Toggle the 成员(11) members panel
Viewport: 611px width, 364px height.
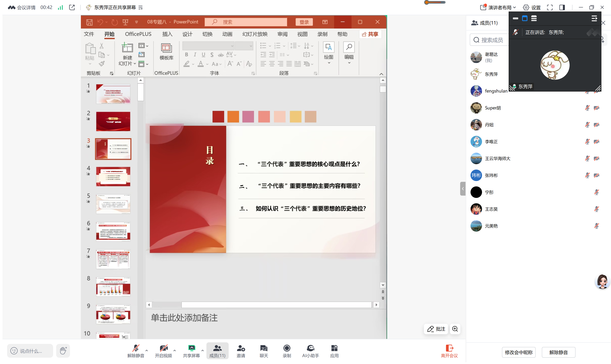(x=217, y=351)
